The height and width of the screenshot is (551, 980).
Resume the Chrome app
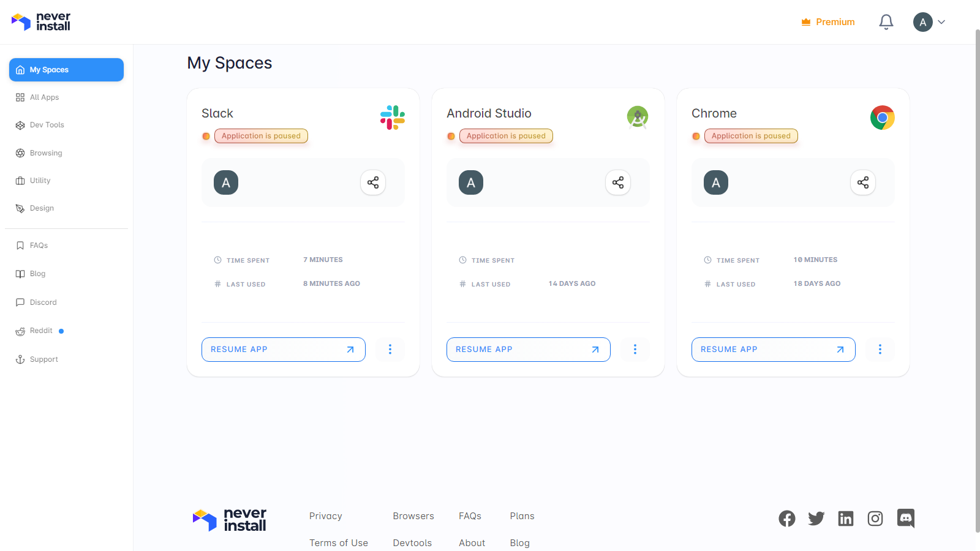(x=774, y=350)
